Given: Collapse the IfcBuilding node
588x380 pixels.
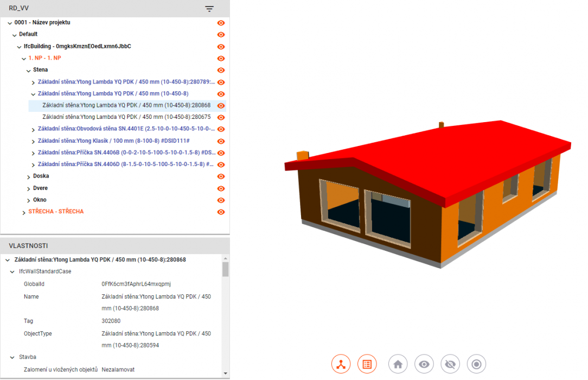Looking at the screenshot, I should (19, 47).
